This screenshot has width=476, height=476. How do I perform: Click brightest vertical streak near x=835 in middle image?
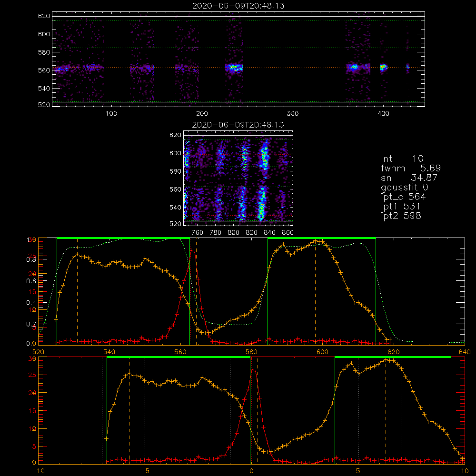[263, 179]
